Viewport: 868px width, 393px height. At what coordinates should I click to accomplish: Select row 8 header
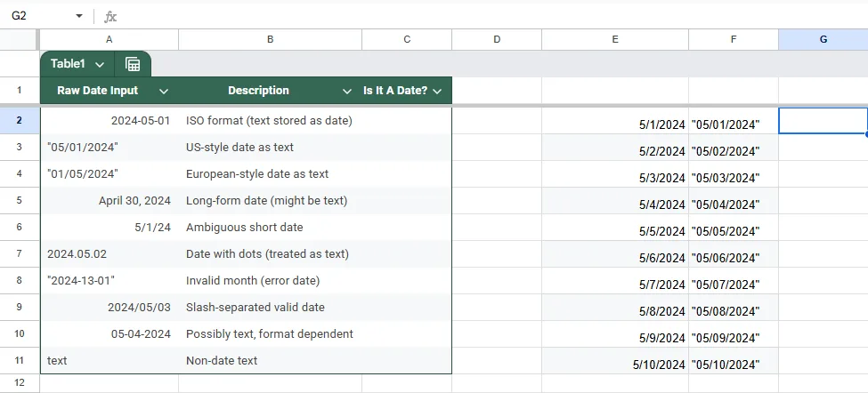tap(20, 280)
